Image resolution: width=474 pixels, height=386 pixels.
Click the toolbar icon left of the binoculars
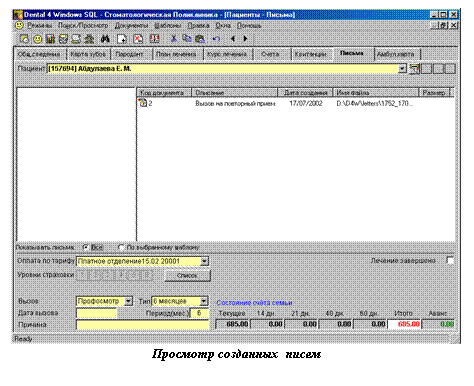[89, 39]
